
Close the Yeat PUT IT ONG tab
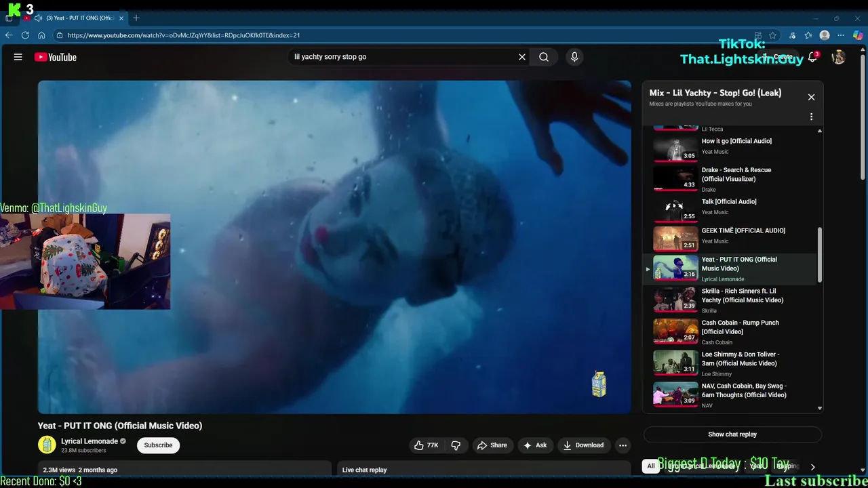pos(121,18)
